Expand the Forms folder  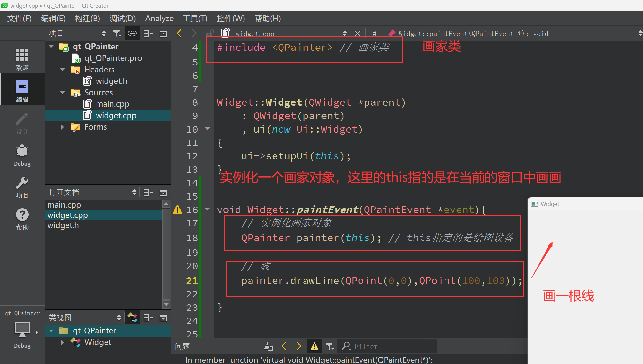[63, 127]
